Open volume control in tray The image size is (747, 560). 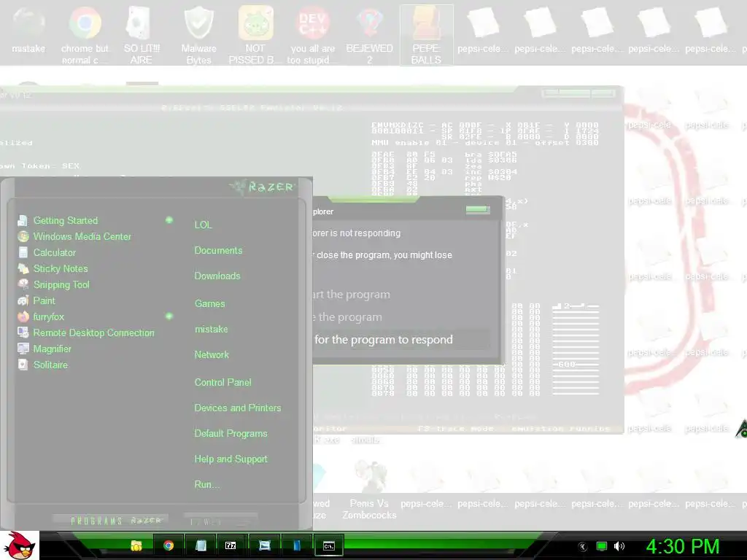click(619, 547)
